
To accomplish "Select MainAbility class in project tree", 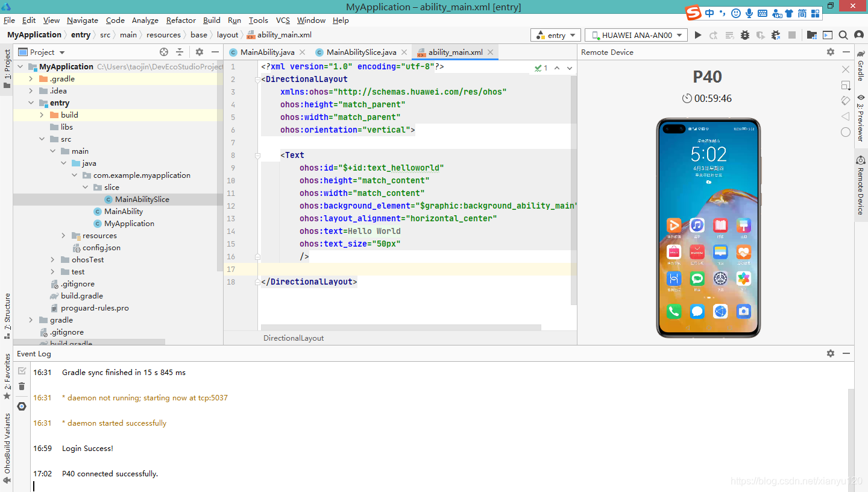I will (x=124, y=211).
